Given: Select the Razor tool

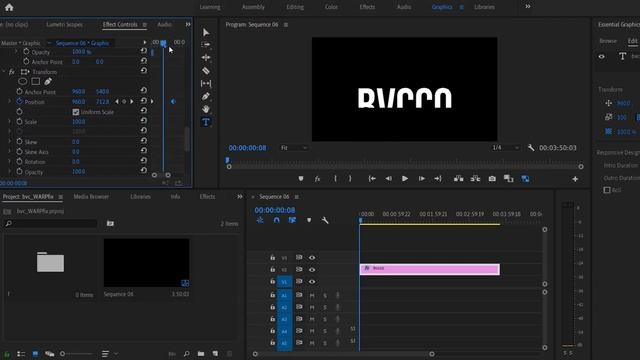Looking at the screenshot, I should (x=206, y=71).
